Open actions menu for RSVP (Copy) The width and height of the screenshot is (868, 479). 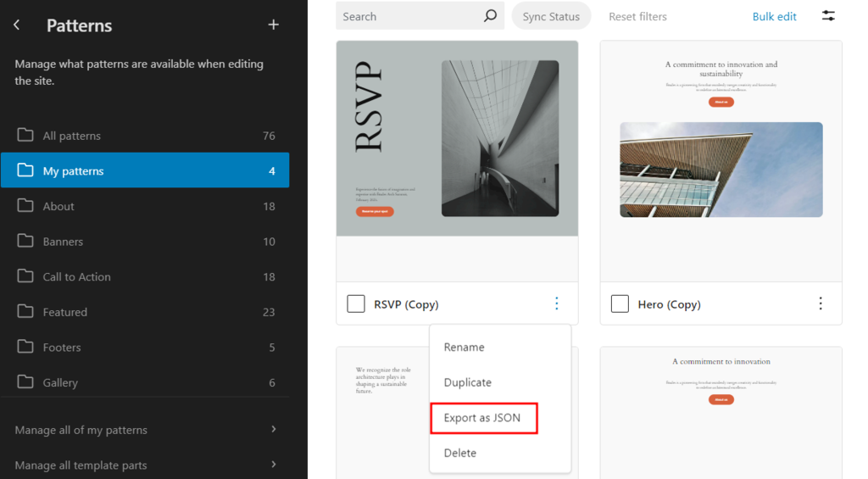point(557,304)
